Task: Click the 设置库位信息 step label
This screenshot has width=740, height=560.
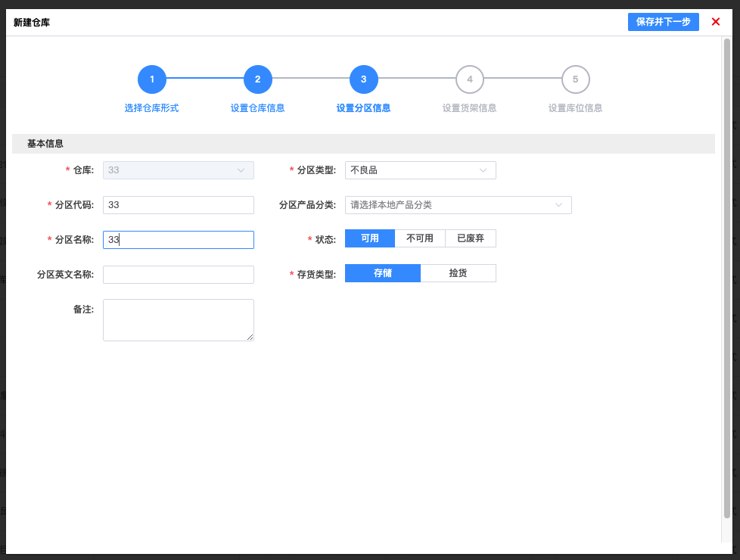Action: 575,108
